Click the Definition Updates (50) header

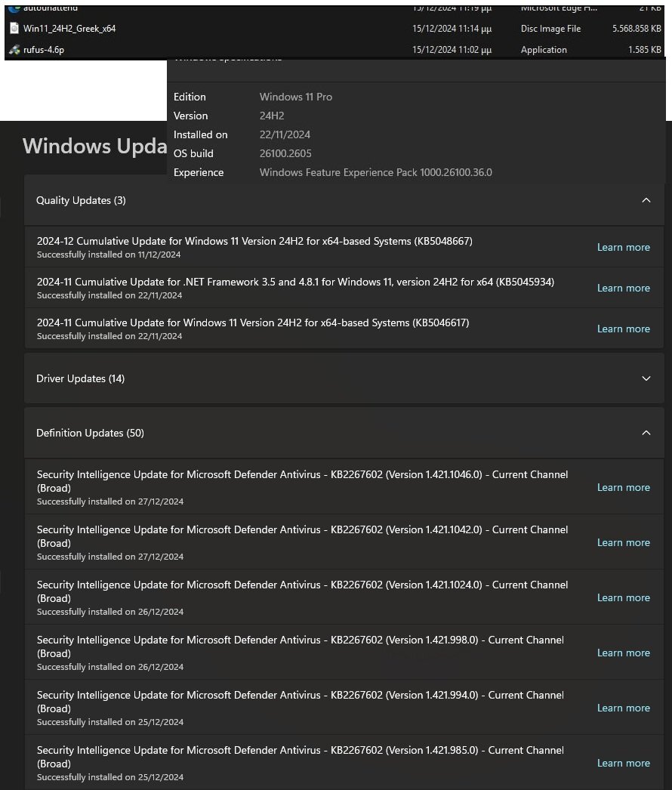click(x=344, y=433)
